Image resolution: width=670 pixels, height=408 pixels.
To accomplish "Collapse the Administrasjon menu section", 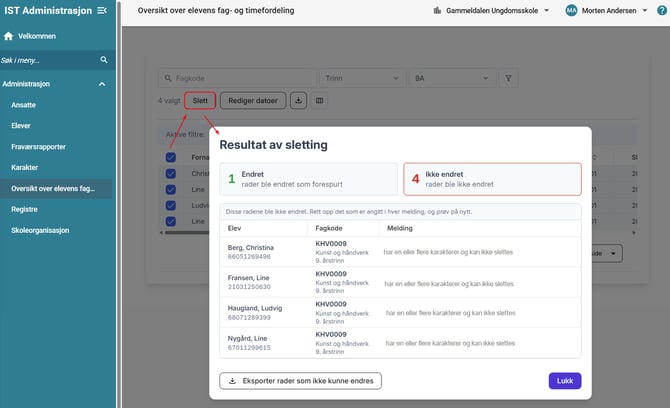I will pyautogui.click(x=102, y=84).
